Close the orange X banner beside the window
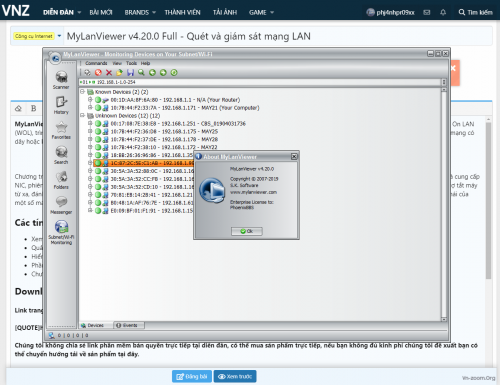Image resolution: width=500 pixels, height=385 pixels. [x=453, y=68]
